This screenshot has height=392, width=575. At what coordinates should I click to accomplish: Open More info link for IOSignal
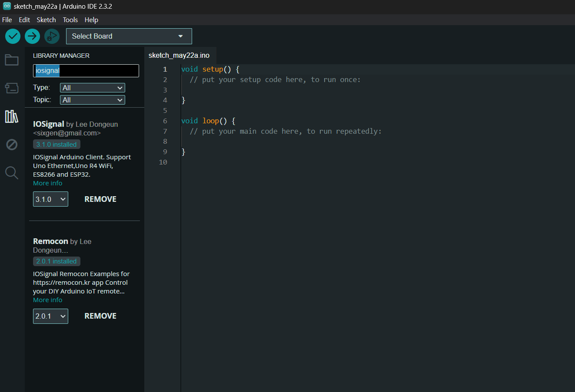pyautogui.click(x=48, y=183)
